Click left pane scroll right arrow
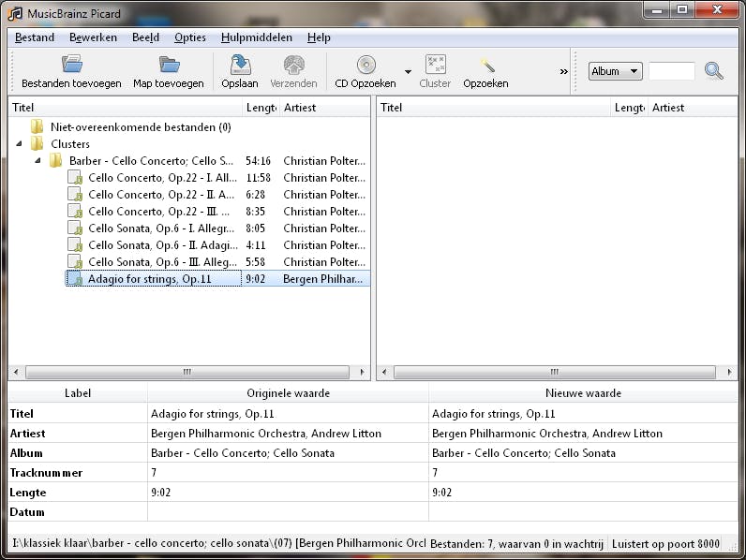Image resolution: width=746 pixels, height=560 pixels. click(362, 372)
